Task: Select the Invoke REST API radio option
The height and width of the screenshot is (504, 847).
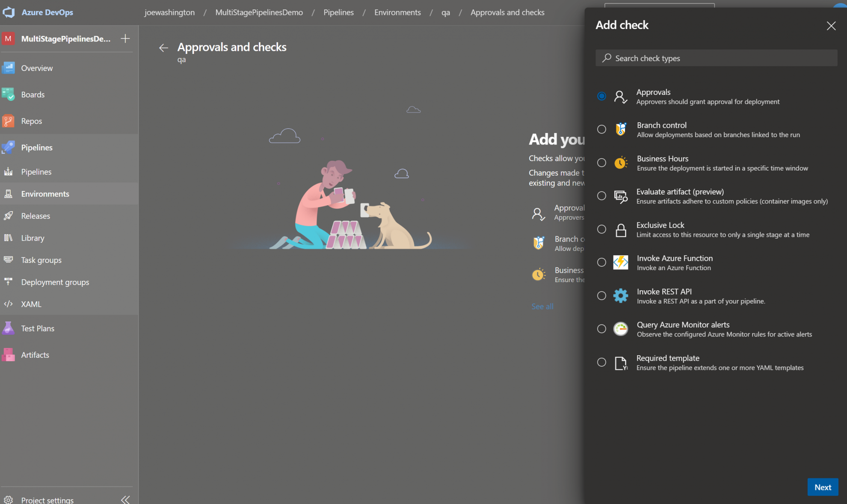Action: pos(601,295)
